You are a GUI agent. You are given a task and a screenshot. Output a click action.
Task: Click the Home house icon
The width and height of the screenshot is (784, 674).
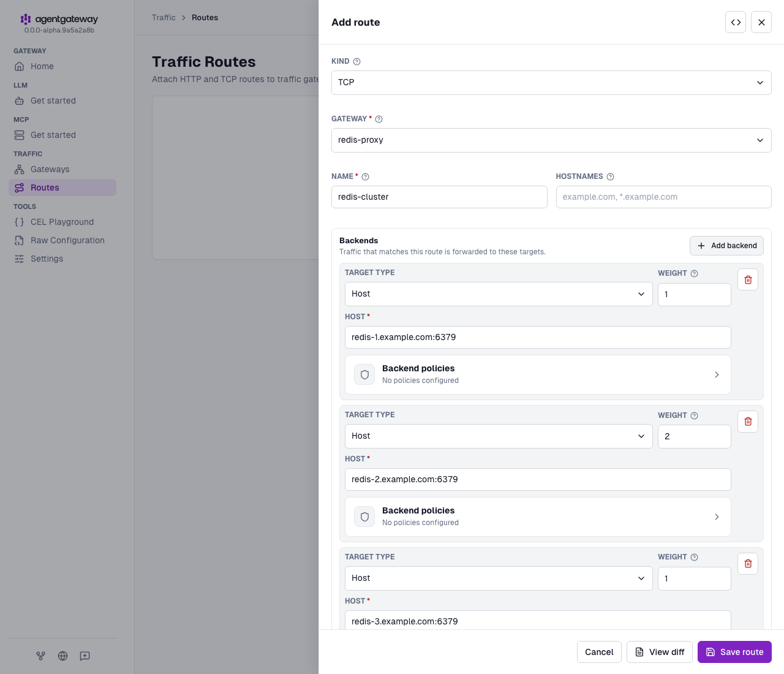20,66
